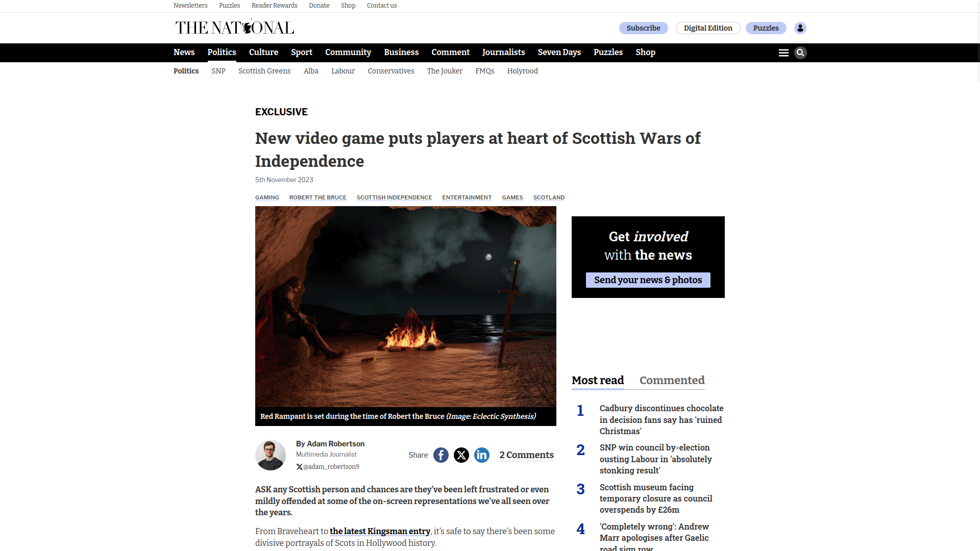Click the Subscribe button
This screenshot has width=980, height=551.
[x=643, y=28]
